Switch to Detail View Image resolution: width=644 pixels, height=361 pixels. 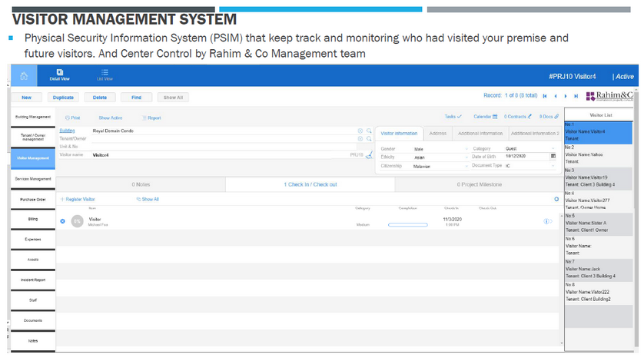coord(60,75)
